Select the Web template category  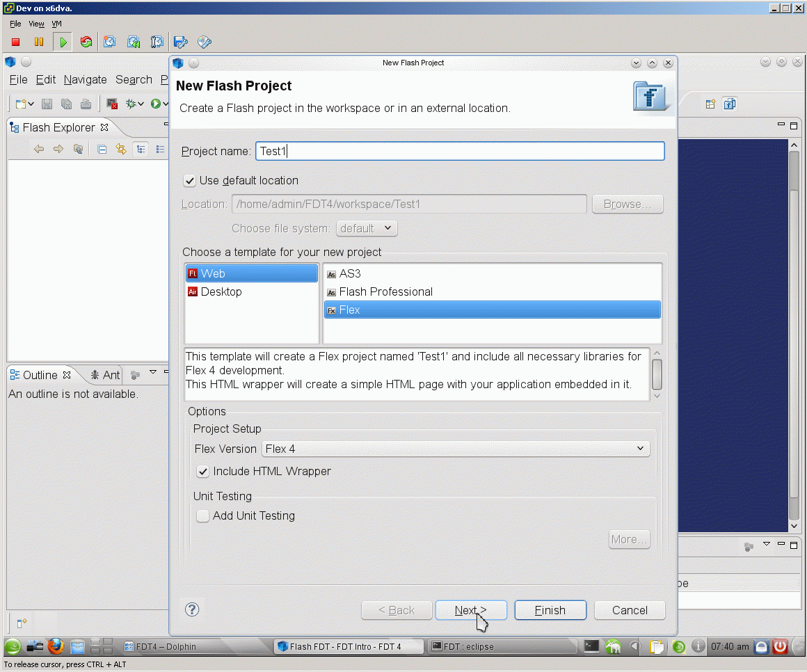click(x=252, y=273)
